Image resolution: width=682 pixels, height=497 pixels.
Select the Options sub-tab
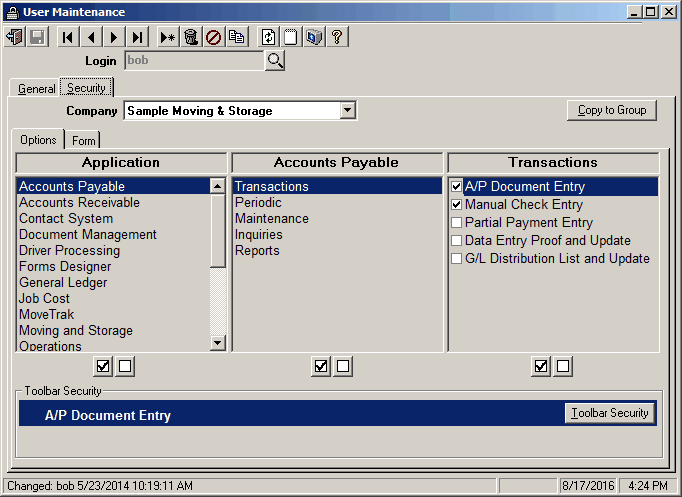point(38,140)
